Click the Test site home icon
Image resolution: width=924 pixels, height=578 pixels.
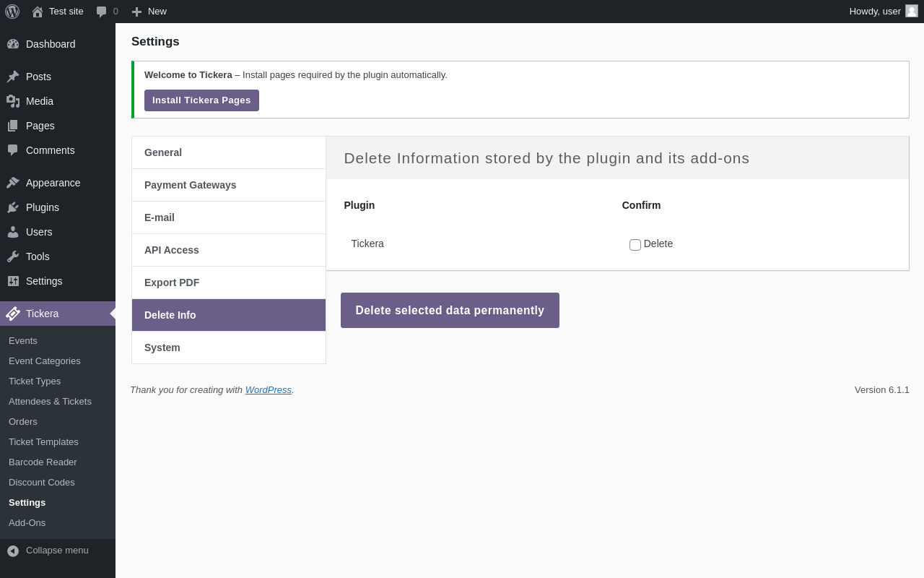click(38, 12)
